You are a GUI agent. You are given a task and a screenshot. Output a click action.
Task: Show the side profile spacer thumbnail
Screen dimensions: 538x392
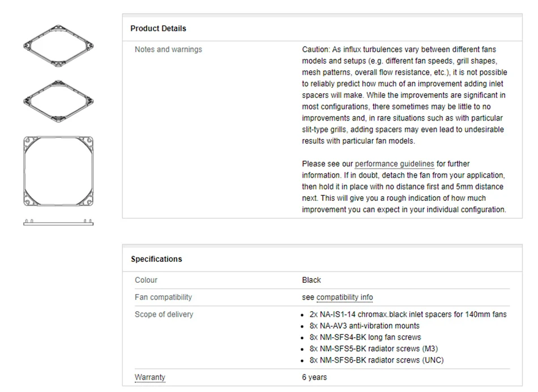click(x=58, y=222)
